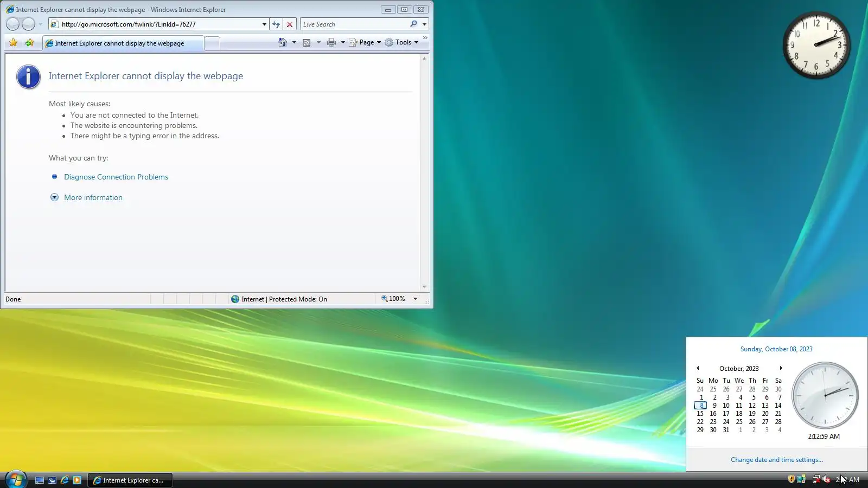This screenshot has height=488, width=868.
Task: Select October 8 in the calendar
Action: coord(700,406)
